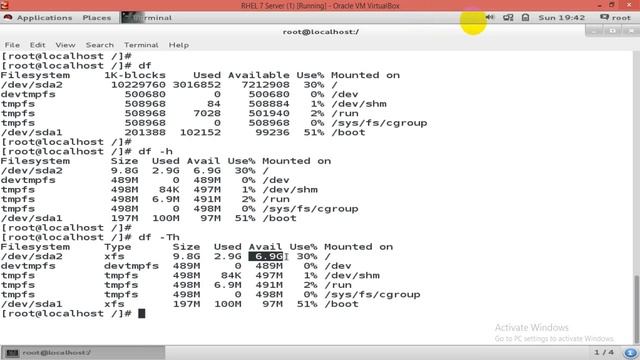Click 'devtmpfs' in the Type column

(x=131, y=266)
